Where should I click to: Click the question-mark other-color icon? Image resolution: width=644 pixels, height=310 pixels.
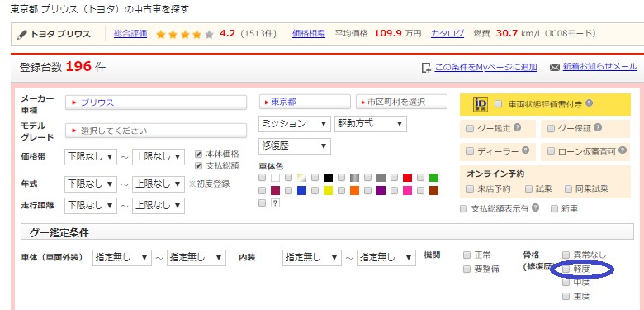(275, 203)
